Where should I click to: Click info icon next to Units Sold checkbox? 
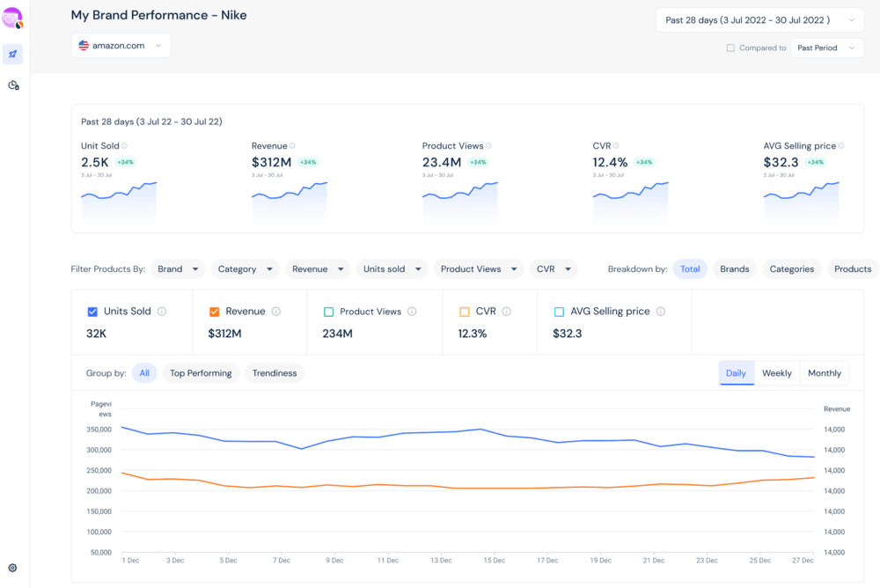(x=162, y=311)
